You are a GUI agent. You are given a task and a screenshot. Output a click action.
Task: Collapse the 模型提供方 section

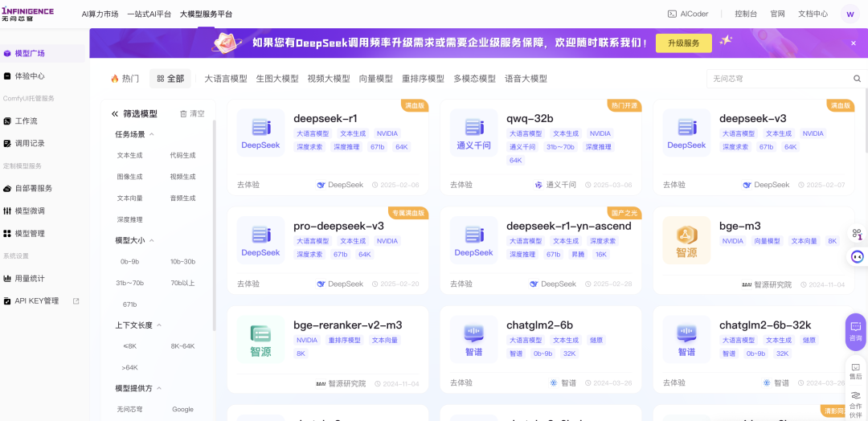[x=158, y=388]
